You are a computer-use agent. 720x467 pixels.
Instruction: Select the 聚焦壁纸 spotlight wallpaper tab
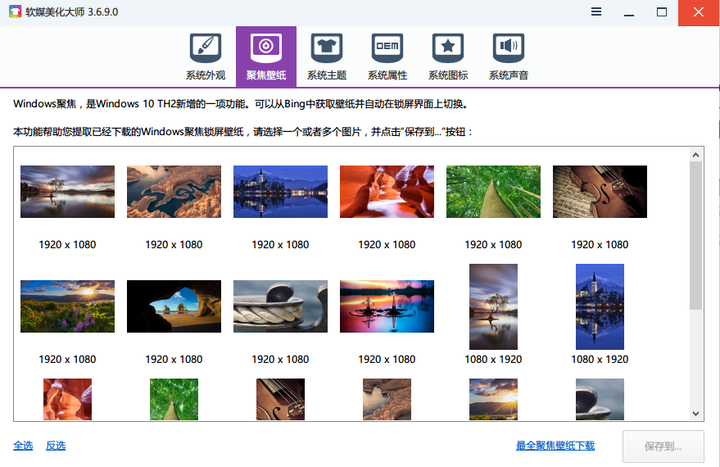pos(266,56)
